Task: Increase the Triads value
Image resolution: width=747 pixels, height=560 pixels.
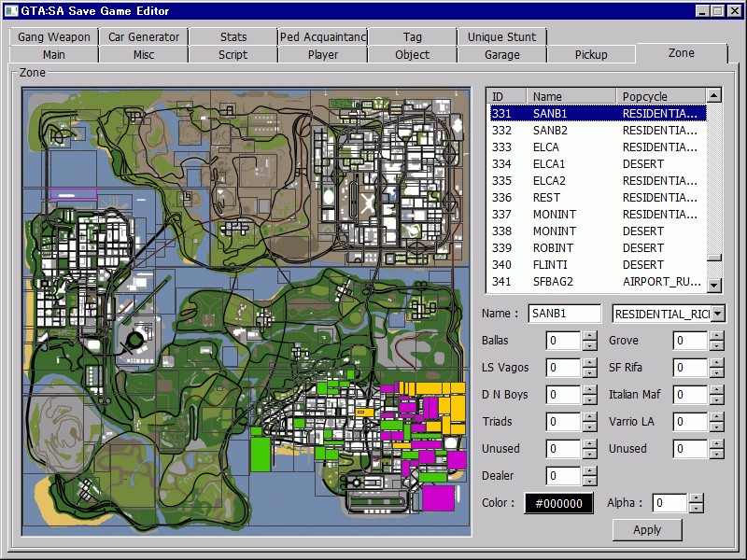Action: point(590,416)
